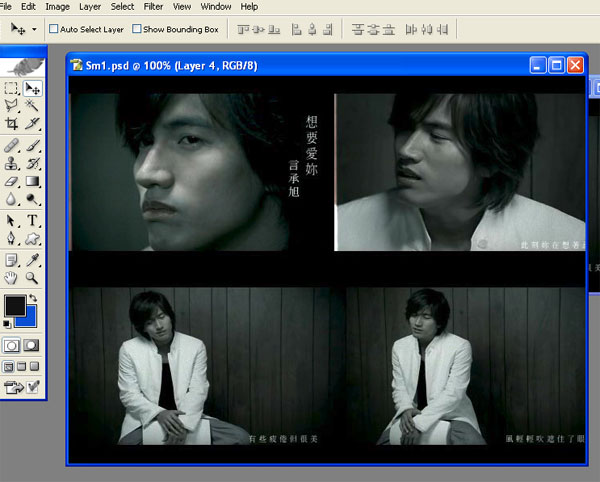The width and height of the screenshot is (600, 482).
Task: Click Distribute Horizontal Centers button
Action: 427,29
